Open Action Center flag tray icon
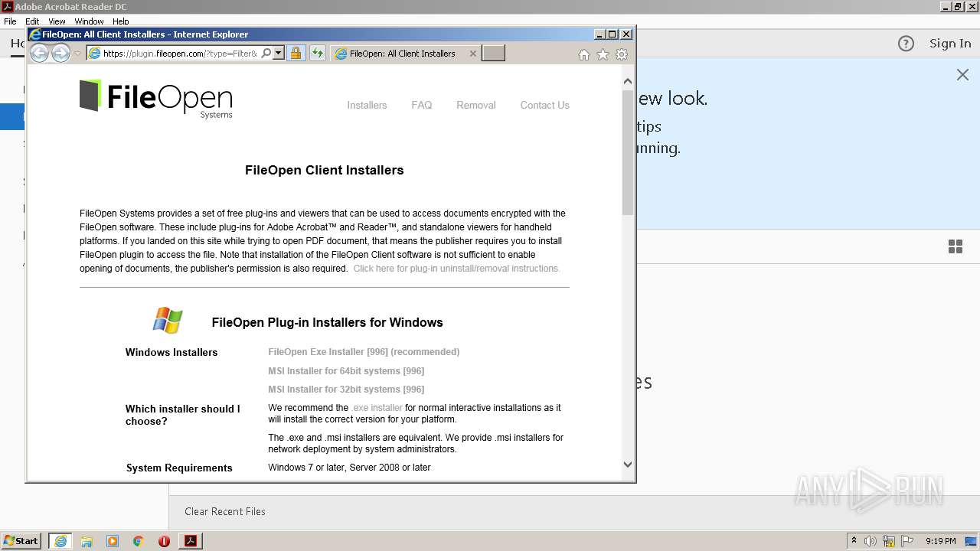Screen dimensions: 980x551 tap(907, 541)
